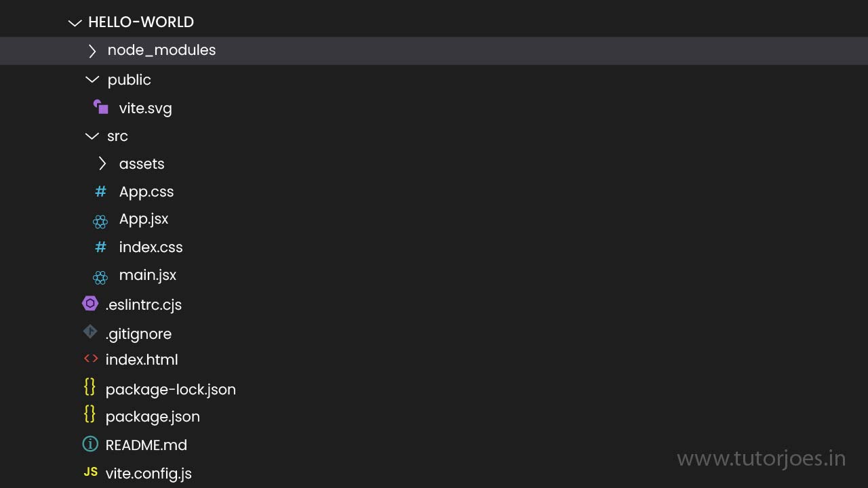Click the App.css hash icon

click(100, 192)
